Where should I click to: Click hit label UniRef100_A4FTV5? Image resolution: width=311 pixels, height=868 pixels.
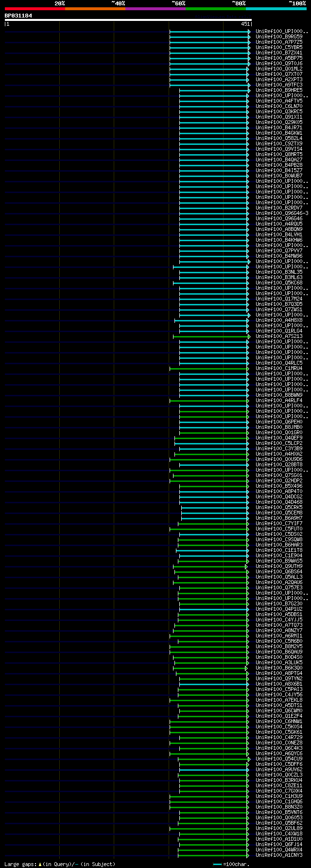point(279,101)
